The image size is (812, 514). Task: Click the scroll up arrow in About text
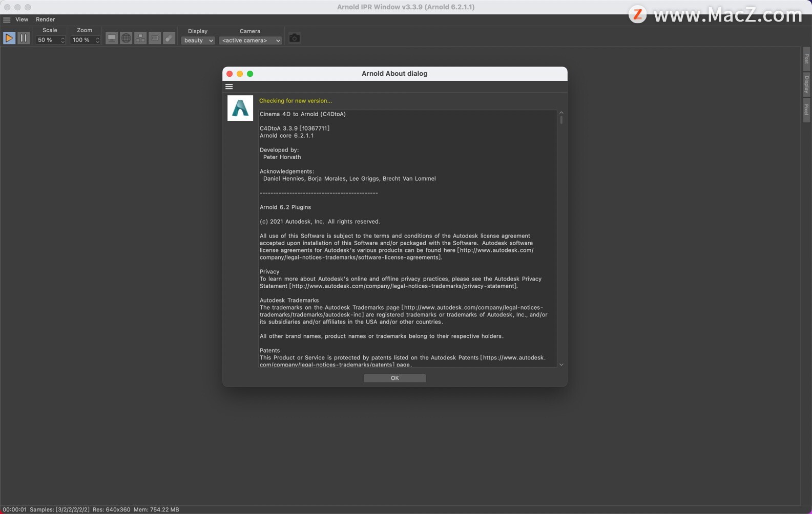[561, 113]
